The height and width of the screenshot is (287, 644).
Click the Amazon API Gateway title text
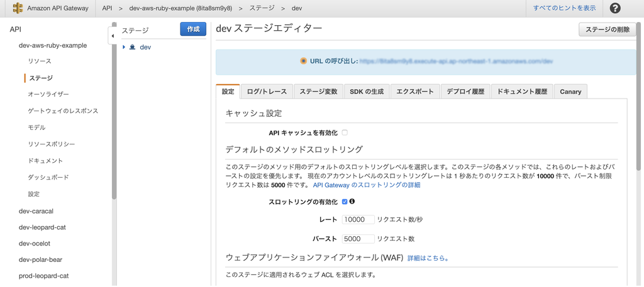click(x=57, y=8)
